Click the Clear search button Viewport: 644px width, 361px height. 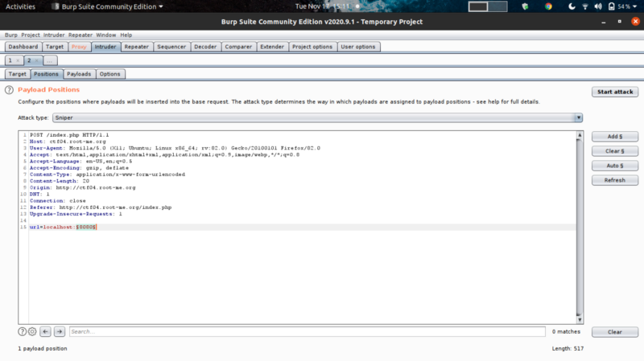pyautogui.click(x=615, y=332)
